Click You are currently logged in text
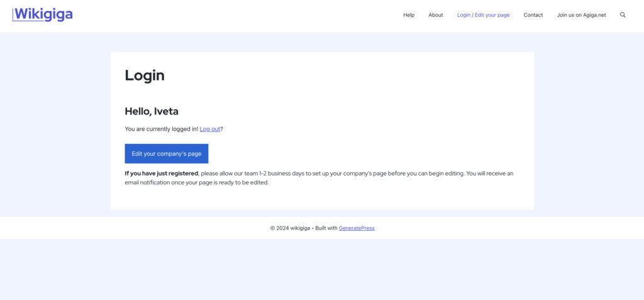Image resolution: width=644 pixels, height=300 pixels. point(162,129)
